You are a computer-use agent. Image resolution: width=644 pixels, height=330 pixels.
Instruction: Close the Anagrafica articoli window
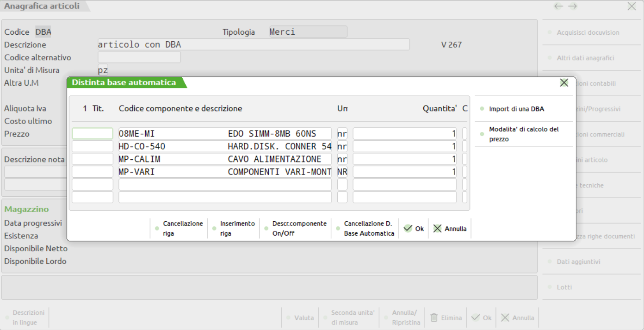631,6
